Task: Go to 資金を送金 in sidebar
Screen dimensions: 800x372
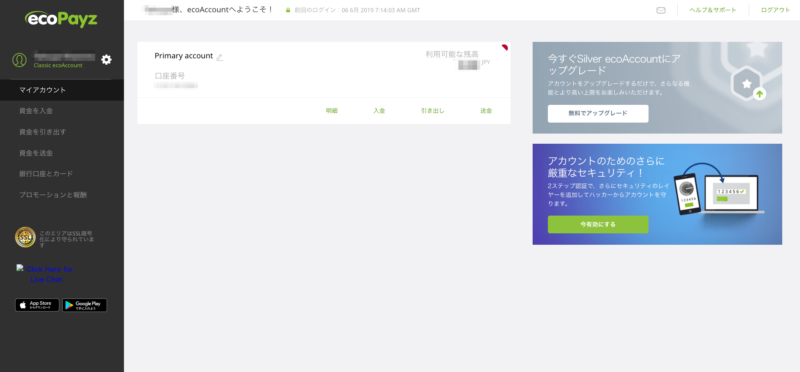Action: point(62,153)
